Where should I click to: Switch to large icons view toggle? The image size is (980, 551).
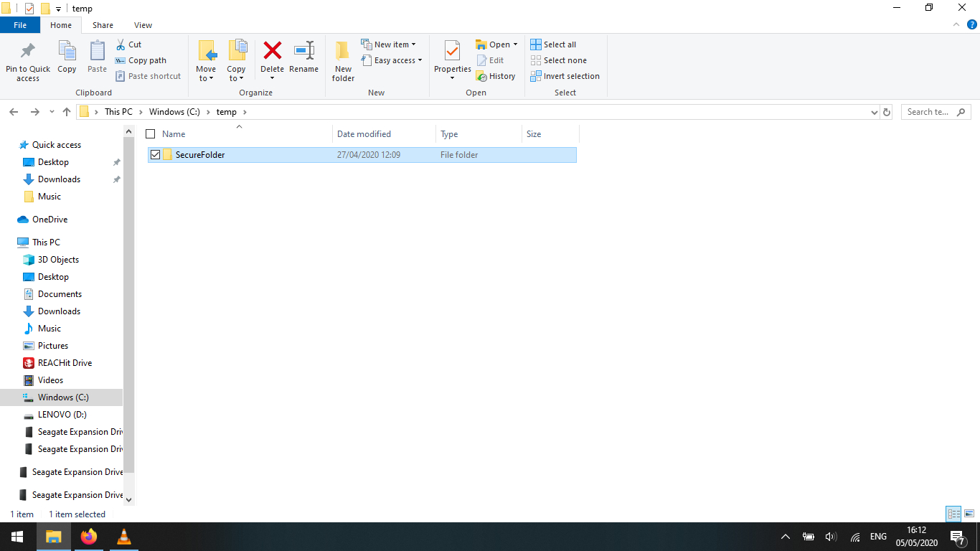[969, 514]
